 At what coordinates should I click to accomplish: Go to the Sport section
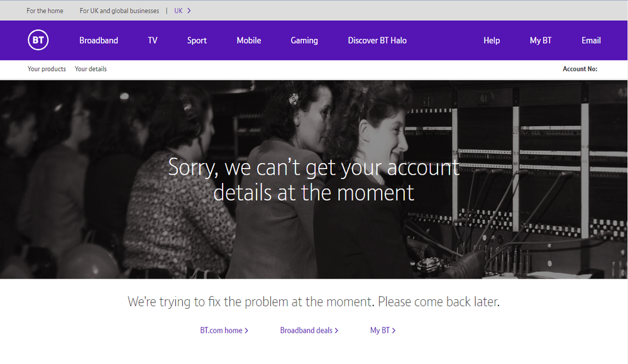pyautogui.click(x=197, y=40)
